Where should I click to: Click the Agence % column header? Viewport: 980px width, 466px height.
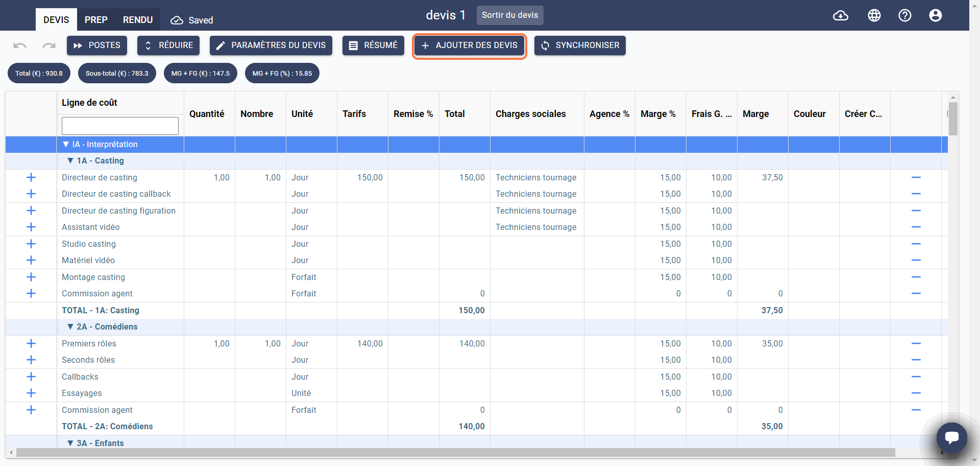pos(609,114)
